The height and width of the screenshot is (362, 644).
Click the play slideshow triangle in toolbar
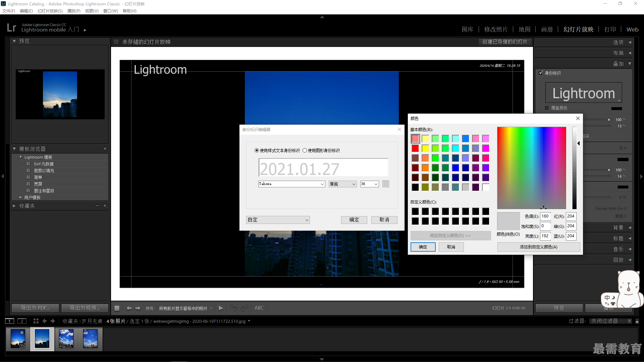click(x=221, y=308)
